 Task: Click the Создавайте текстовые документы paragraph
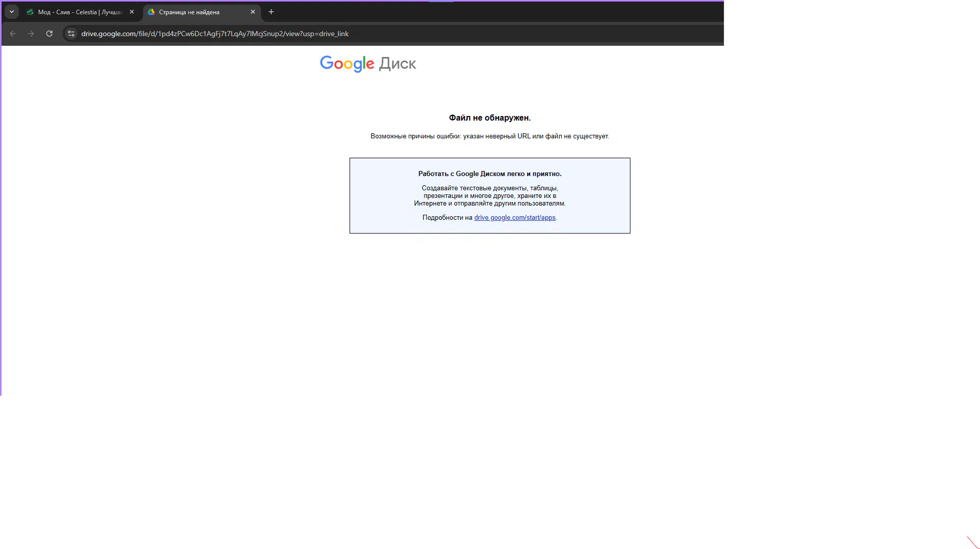489,196
